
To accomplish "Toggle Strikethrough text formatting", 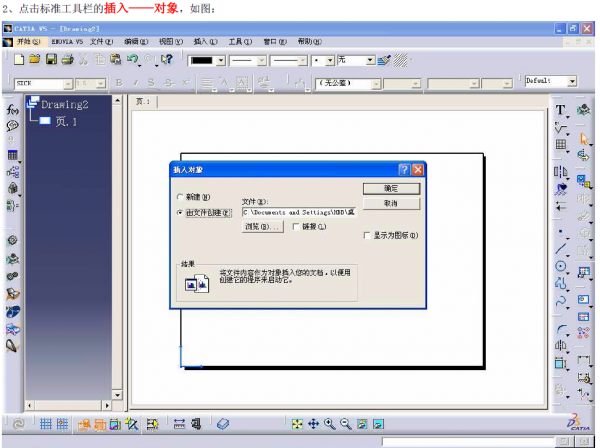I will coord(169,83).
